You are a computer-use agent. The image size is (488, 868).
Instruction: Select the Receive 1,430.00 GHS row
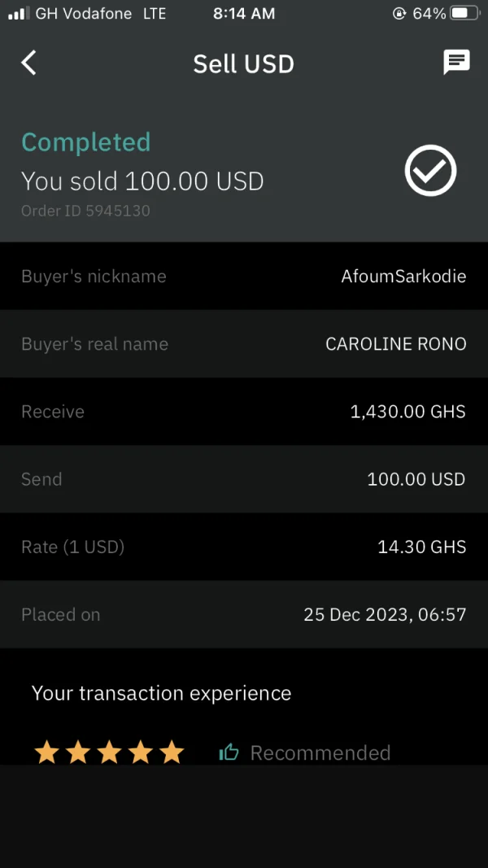click(x=244, y=412)
